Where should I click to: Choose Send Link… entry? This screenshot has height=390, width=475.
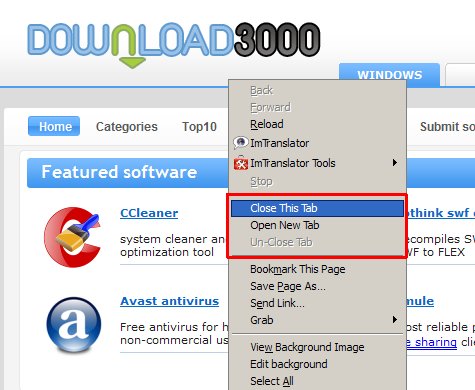point(318,303)
